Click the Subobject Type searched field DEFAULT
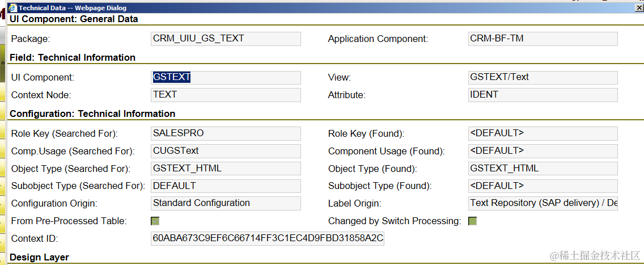The width and height of the screenshot is (644, 265). click(x=226, y=186)
